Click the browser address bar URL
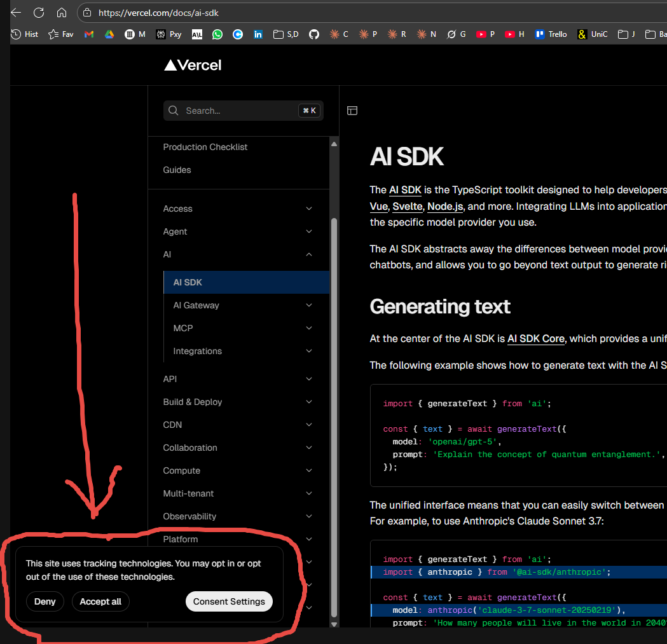The image size is (667, 644). pyautogui.click(x=159, y=13)
